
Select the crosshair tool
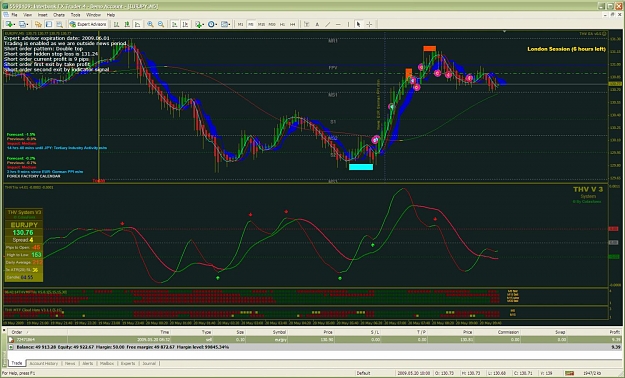pos(369,24)
